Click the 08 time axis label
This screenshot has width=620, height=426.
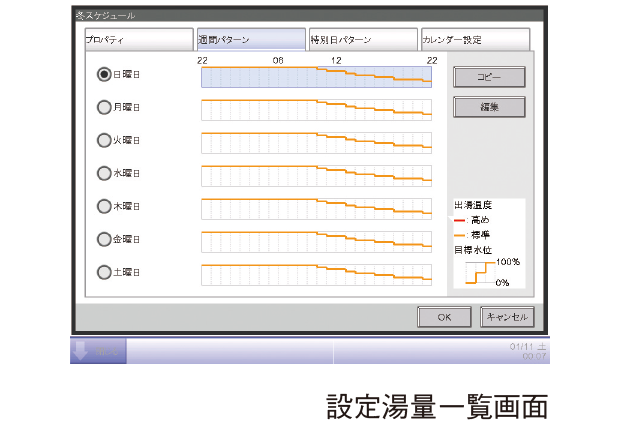point(278,61)
